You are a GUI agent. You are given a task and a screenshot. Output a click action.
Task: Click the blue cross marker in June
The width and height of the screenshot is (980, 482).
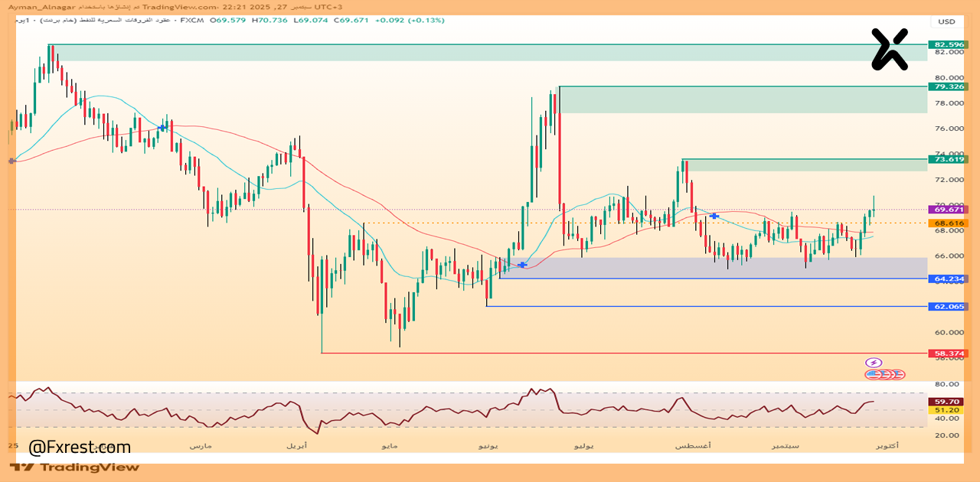[x=522, y=265]
